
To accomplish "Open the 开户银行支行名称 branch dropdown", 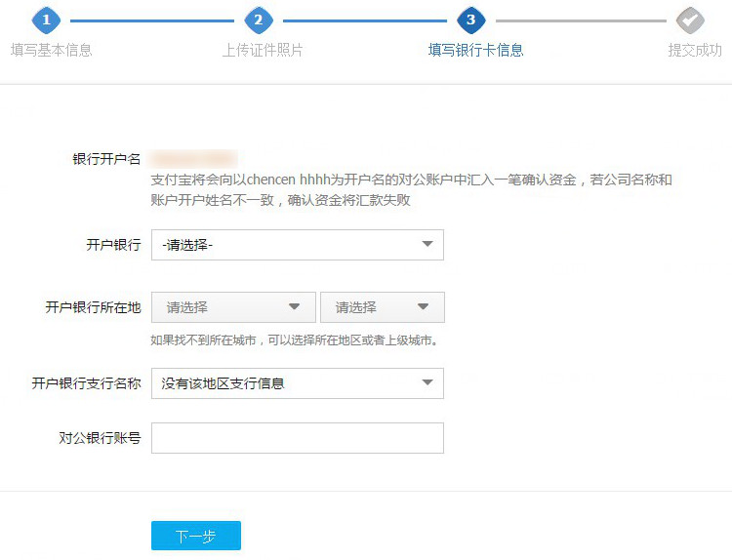I will pyautogui.click(x=297, y=383).
